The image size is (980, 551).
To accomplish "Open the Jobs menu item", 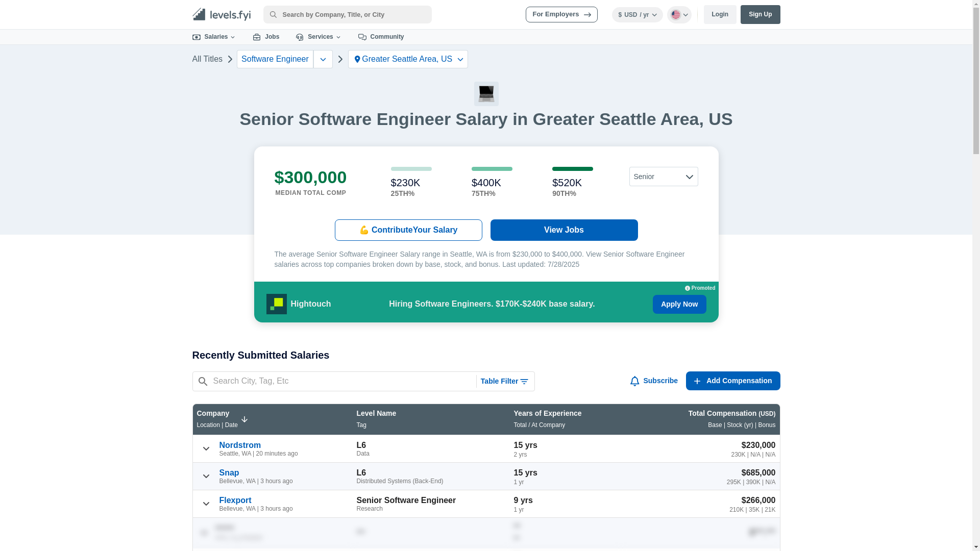I will tap(266, 37).
